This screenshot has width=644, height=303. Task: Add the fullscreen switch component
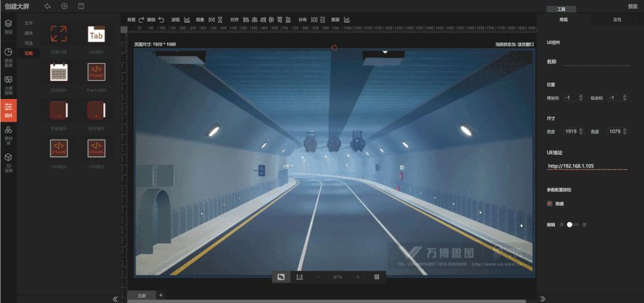tap(58, 34)
